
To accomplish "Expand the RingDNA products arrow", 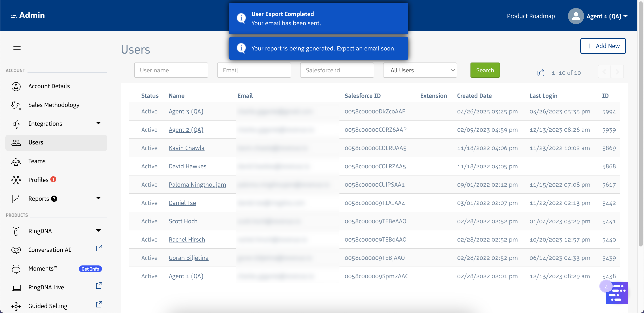I will [98, 230].
